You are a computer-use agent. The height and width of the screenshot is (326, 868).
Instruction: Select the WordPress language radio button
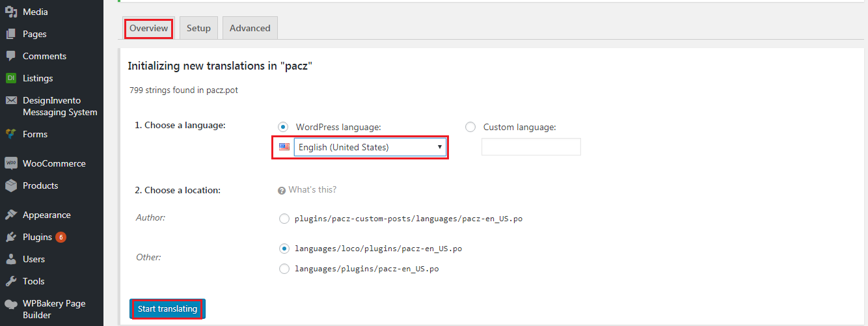point(283,127)
